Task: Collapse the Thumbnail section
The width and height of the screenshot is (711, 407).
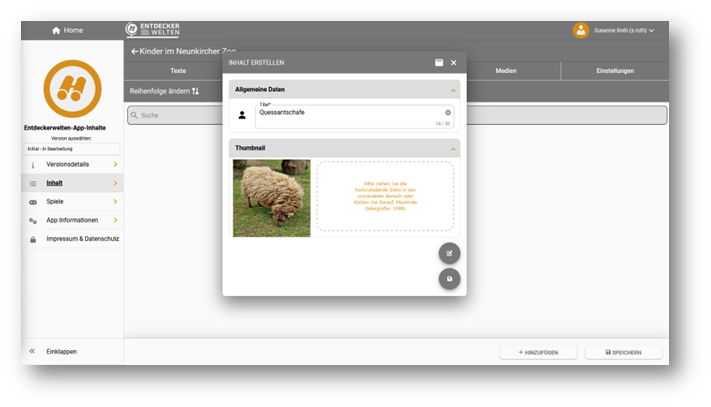Action: [452, 148]
